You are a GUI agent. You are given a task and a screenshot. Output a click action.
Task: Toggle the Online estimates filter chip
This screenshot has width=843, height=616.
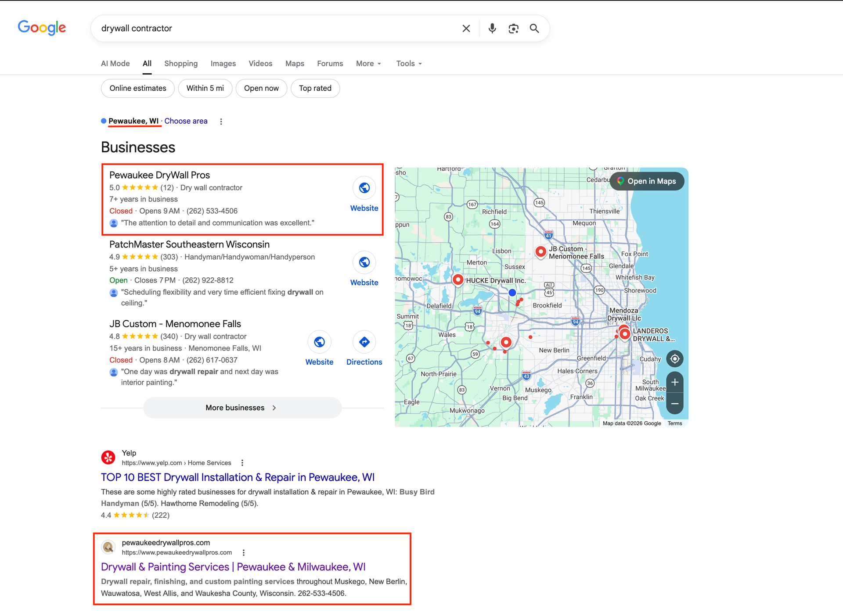click(138, 88)
